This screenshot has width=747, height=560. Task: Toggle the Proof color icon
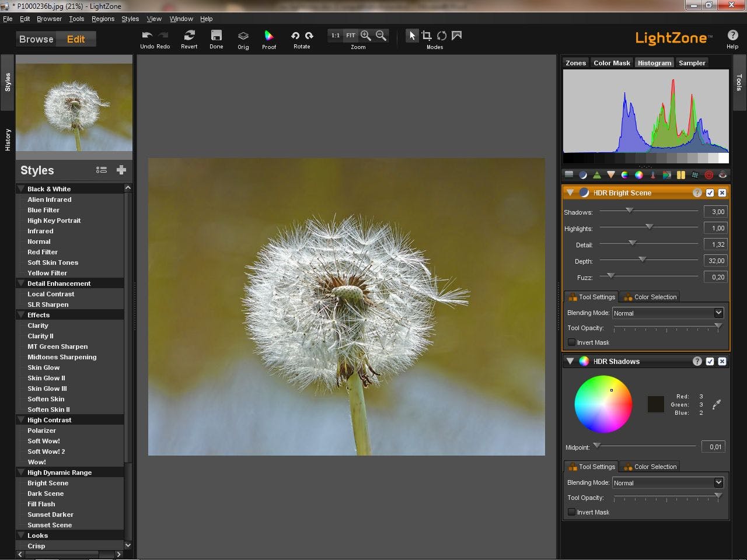point(269,36)
